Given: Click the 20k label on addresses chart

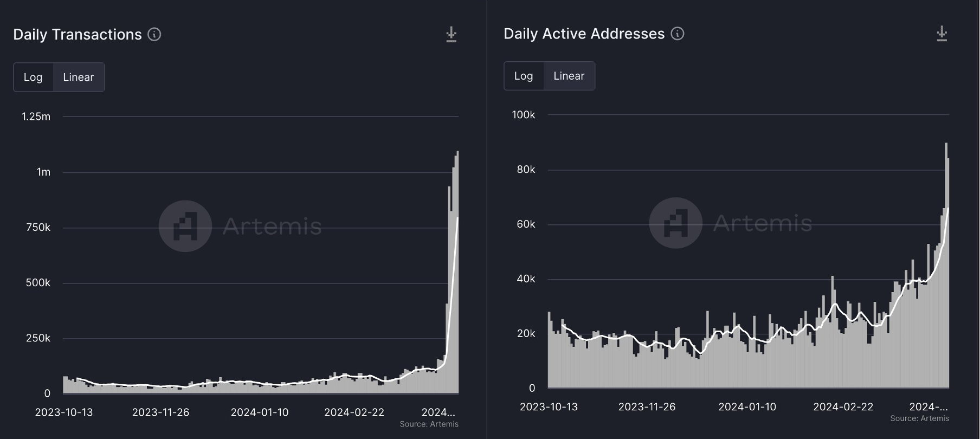Looking at the screenshot, I should tap(526, 334).
